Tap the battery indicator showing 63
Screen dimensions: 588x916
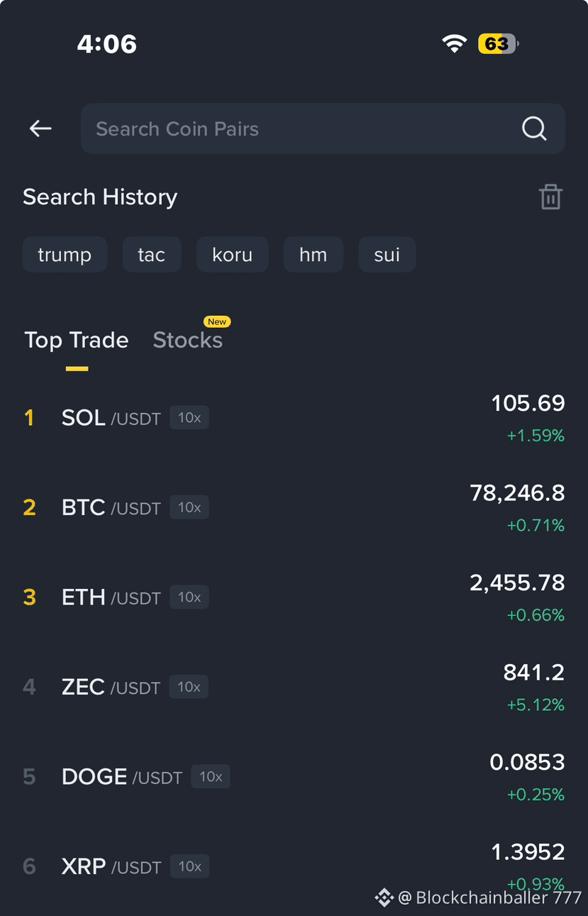[499, 44]
